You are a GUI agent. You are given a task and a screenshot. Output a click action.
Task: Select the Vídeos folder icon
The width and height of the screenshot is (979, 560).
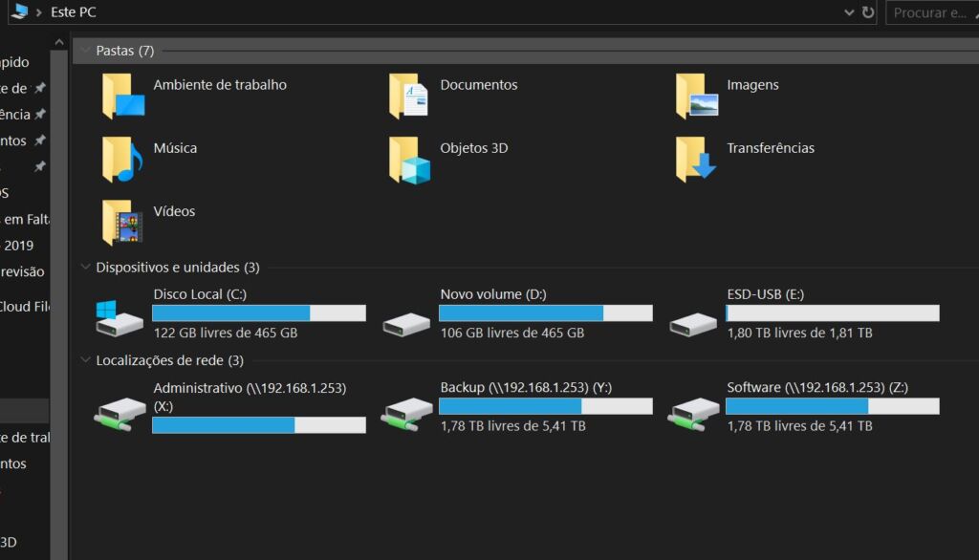tap(122, 223)
